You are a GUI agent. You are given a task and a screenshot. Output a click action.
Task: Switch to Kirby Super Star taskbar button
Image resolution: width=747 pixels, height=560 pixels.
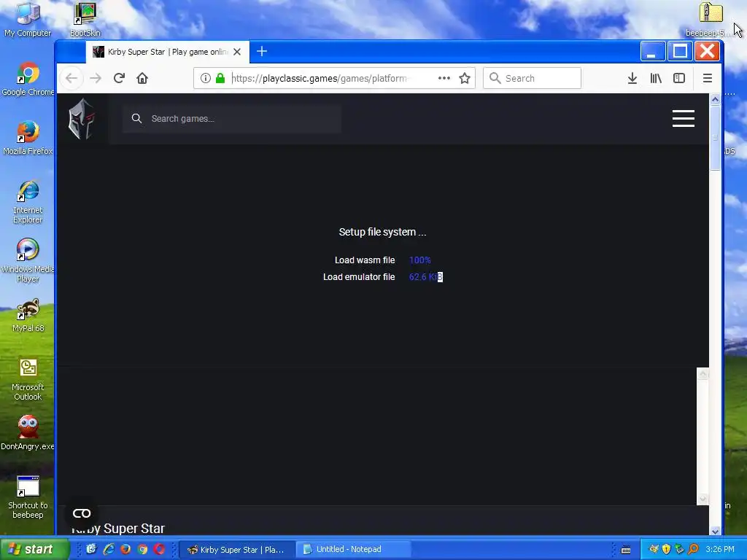click(237, 550)
